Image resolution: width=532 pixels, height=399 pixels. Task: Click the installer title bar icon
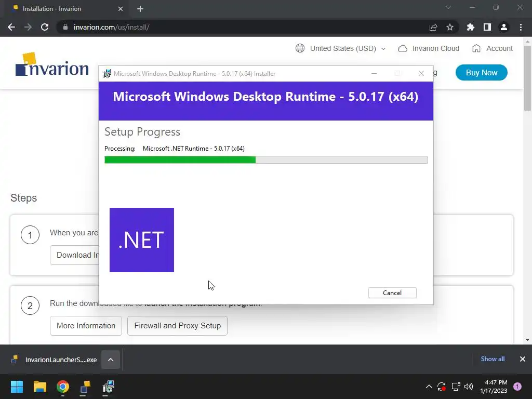point(107,74)
